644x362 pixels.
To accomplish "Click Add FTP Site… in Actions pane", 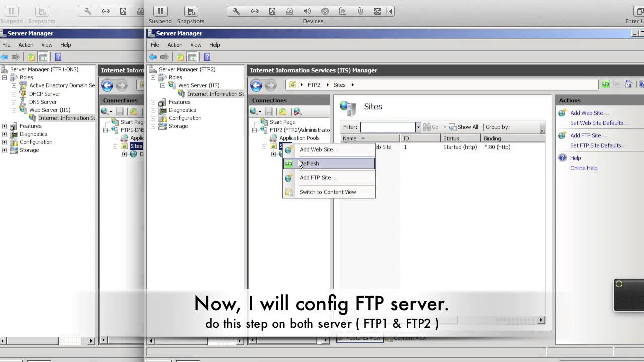I will pos(588,135).
